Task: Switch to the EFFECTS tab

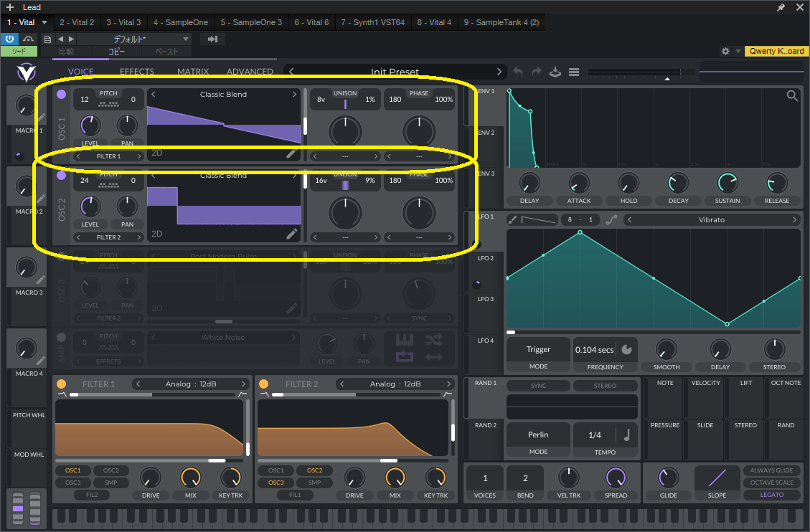Action: (136, 72)
